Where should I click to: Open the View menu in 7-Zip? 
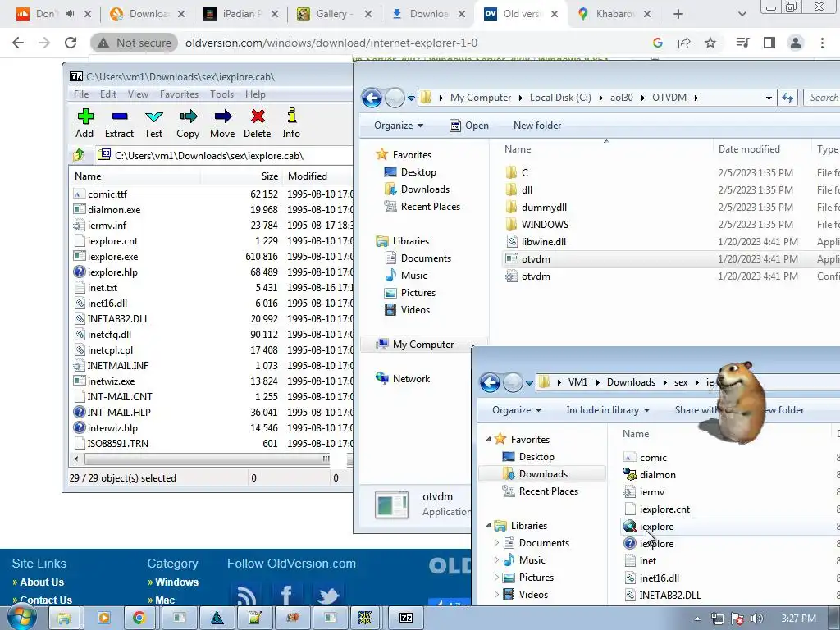138,94
